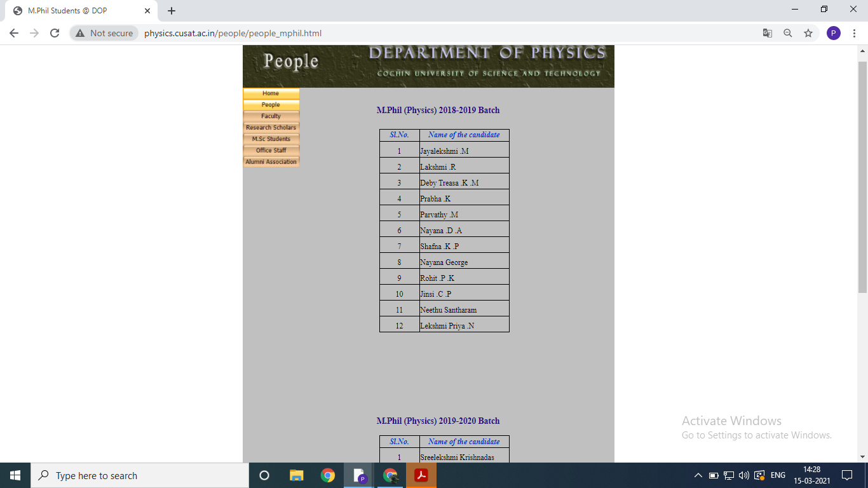Click the M.Phil 2019-2020 Batch heading

tap(438, 421)
